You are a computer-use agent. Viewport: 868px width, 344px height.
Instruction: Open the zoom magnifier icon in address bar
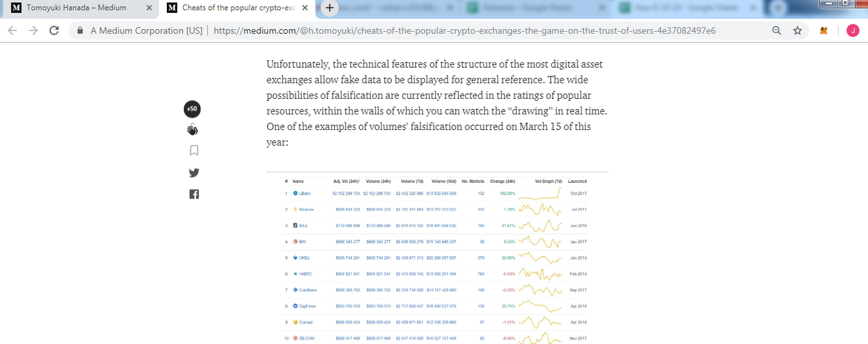776,30
